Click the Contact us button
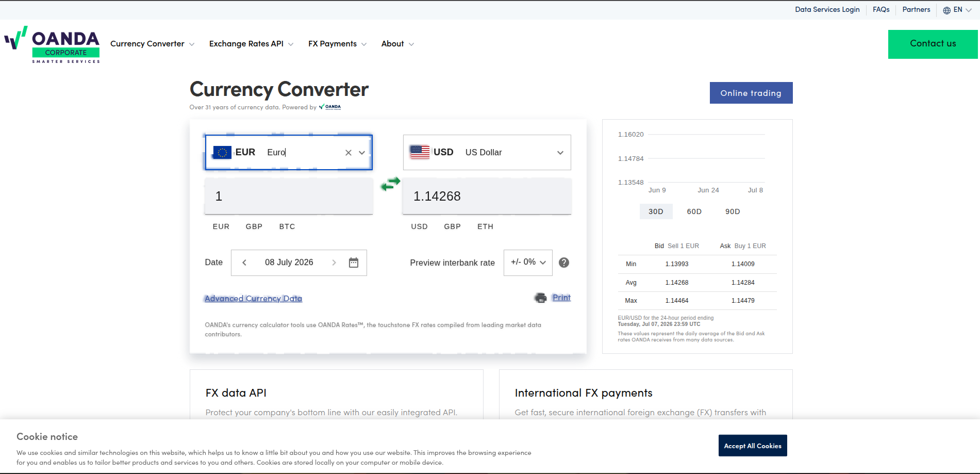Image resolution: width=980 pixels, height=474 pixels. click(x=933, y=44)
